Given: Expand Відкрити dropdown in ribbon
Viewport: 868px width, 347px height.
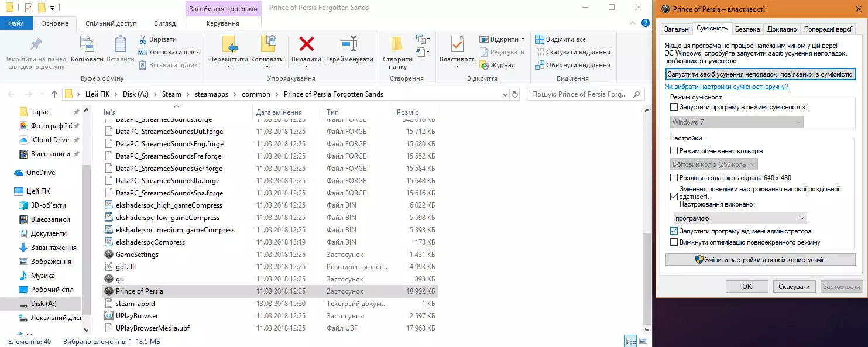Looking at the screenshot, I should 522,39.
